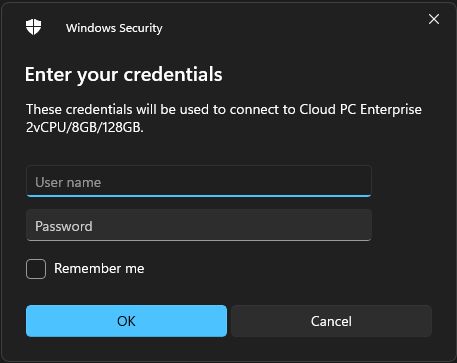
Task: Click the Cancel label on gray button
Action: [331, 321]
